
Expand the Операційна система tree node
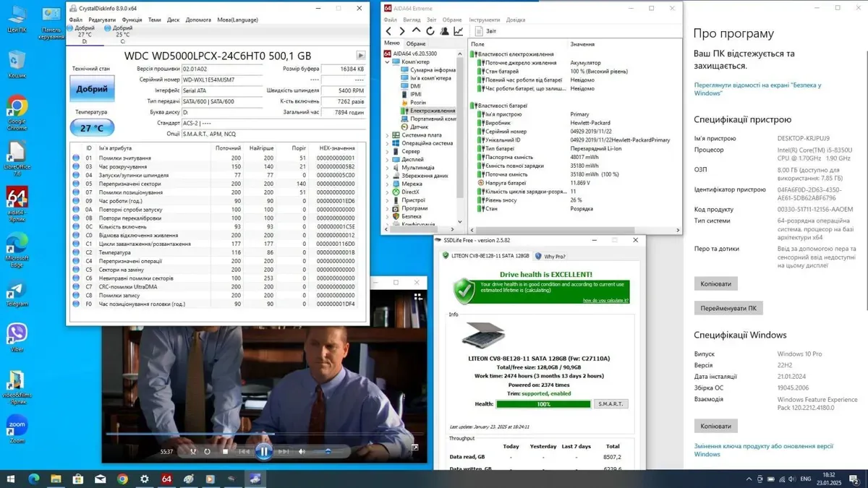pos(388,143)
